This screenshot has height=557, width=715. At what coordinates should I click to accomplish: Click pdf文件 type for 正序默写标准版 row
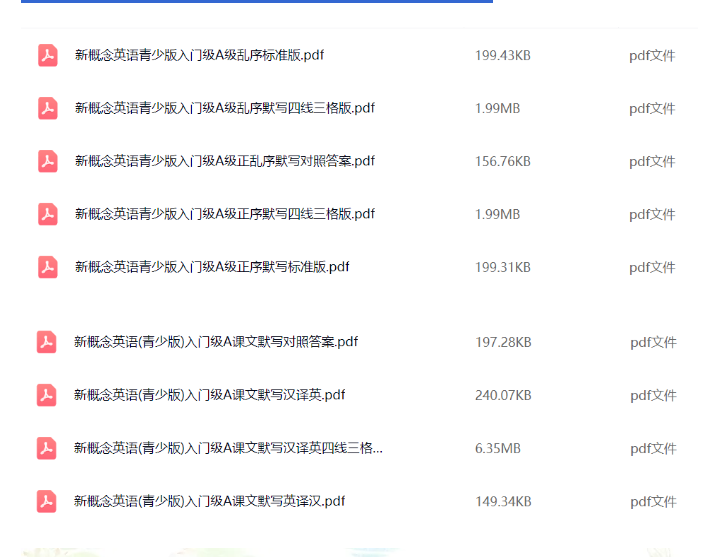(652, 267)
